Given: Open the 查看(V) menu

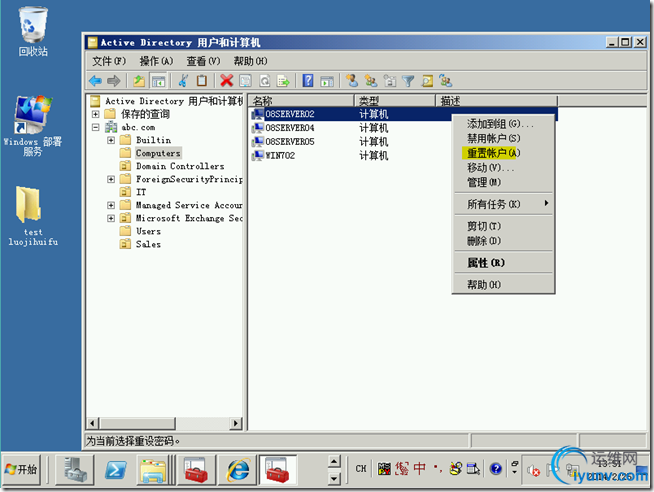Looking at the screenshot, I should click(x=203, y=61).
